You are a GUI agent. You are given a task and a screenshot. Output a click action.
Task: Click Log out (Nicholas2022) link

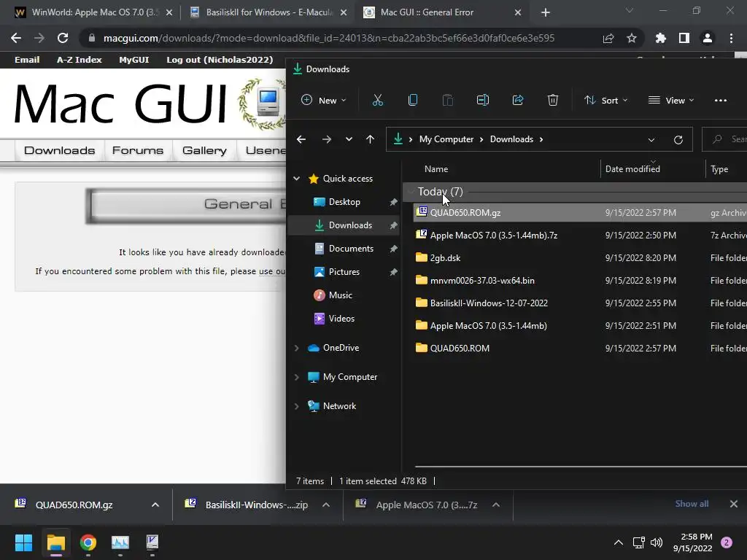220,60
